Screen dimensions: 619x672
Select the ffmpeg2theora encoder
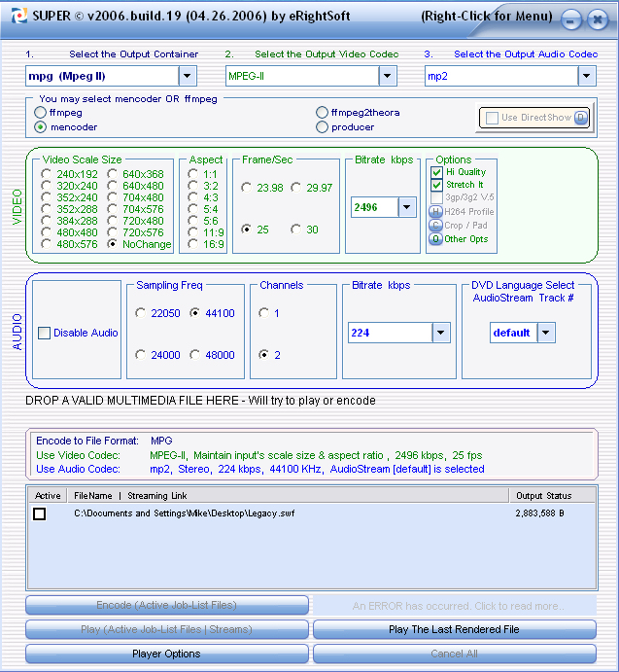click(x=322, y=113)
